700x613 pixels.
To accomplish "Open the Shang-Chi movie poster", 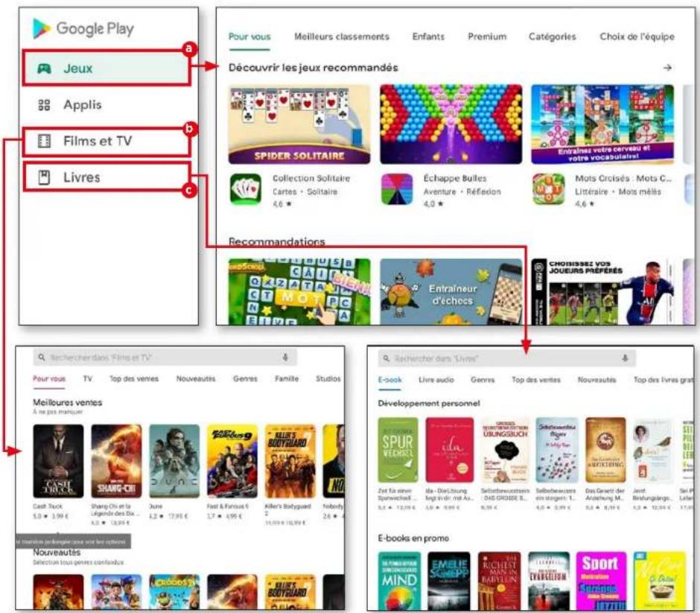I will (x=116, y=461).
